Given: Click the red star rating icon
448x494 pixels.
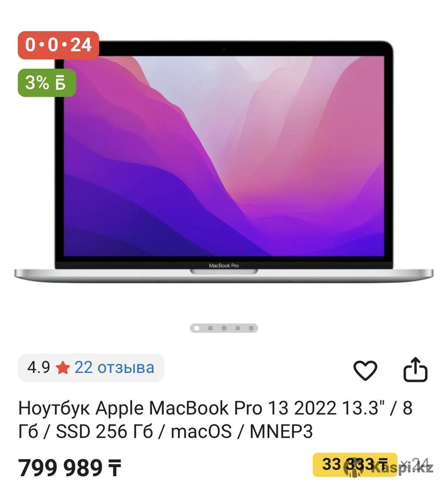Looking at the screenshot, I should (x=63, y=368).
